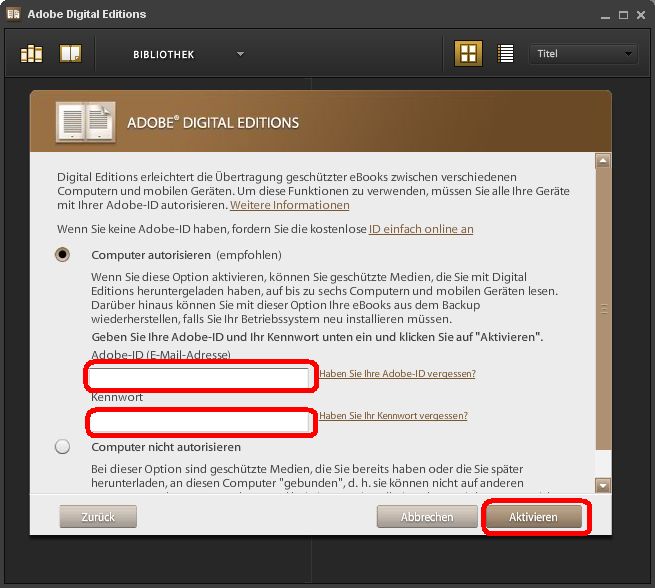Expand the Titel sort dropdown
The height and width of the screenshot is (588, 655).
point(583,54)
